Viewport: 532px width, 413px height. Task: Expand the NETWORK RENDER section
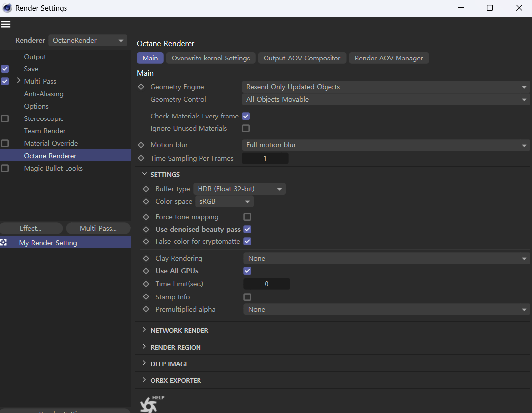click(144, 330)
